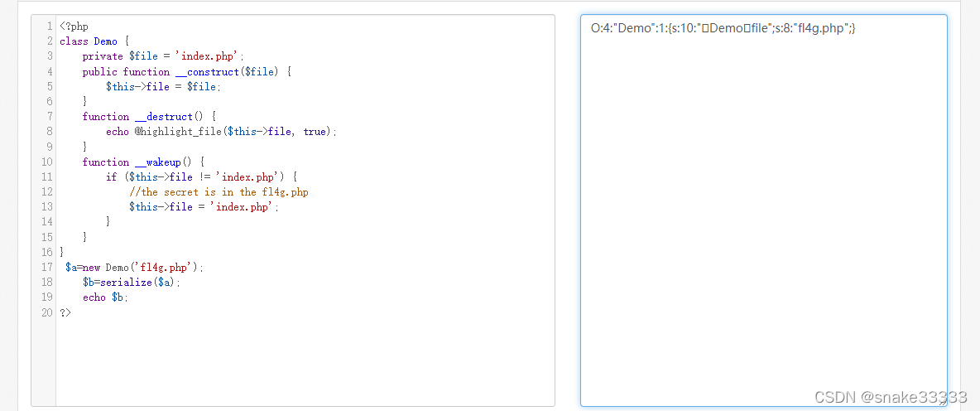The width and height of the screenshot is (980, 411).
Task: Click line "private $file = 'index.php';"
Action: [163, 56]
